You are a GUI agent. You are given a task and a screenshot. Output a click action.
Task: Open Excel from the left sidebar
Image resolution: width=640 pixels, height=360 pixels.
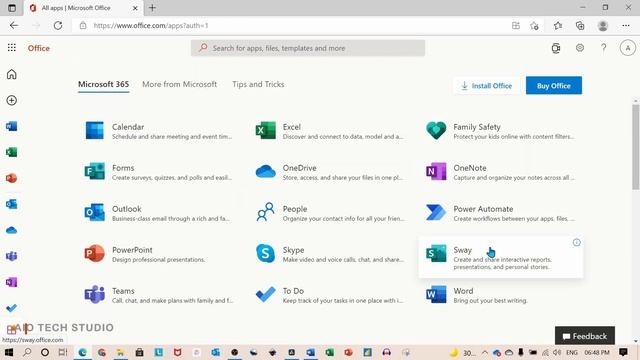click(11, 152)
